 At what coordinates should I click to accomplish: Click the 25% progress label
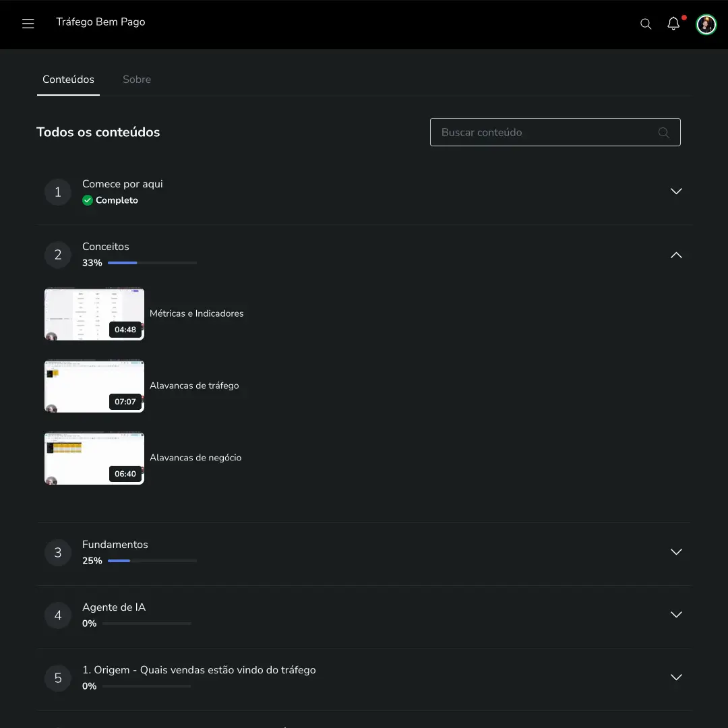(x=92, y=561)
